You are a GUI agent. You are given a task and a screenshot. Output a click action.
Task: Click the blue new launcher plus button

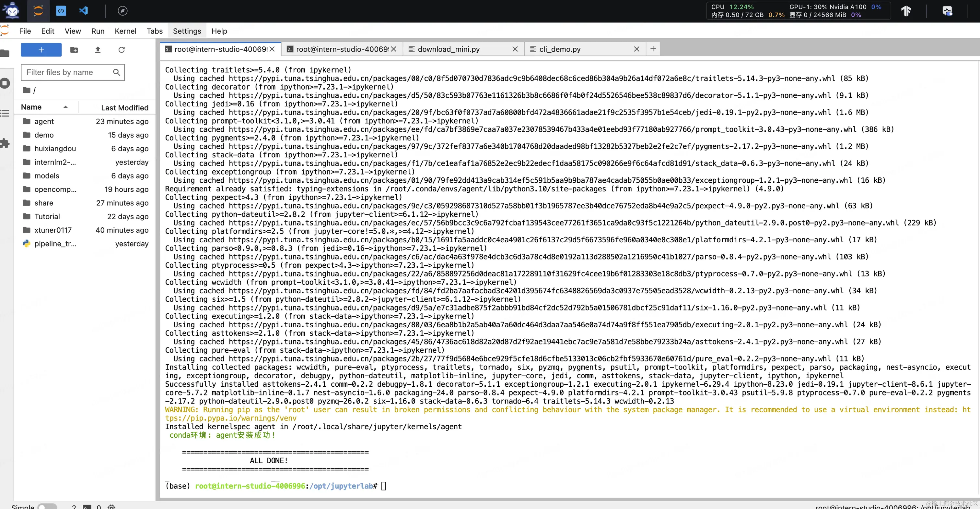41,50
